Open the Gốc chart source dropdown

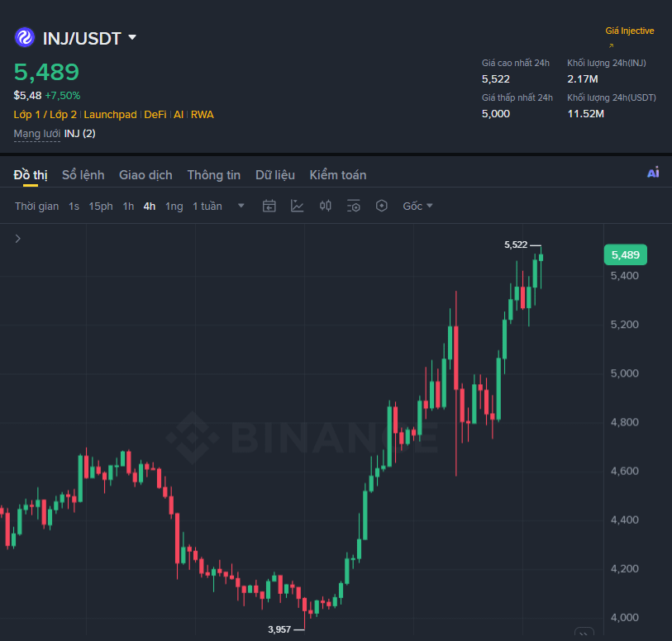pos(417,207)
